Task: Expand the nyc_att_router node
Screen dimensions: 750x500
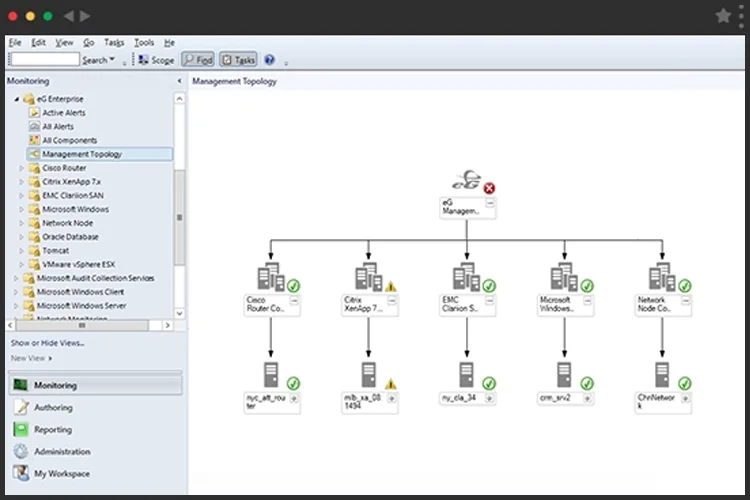Action: tap(294, 398)
